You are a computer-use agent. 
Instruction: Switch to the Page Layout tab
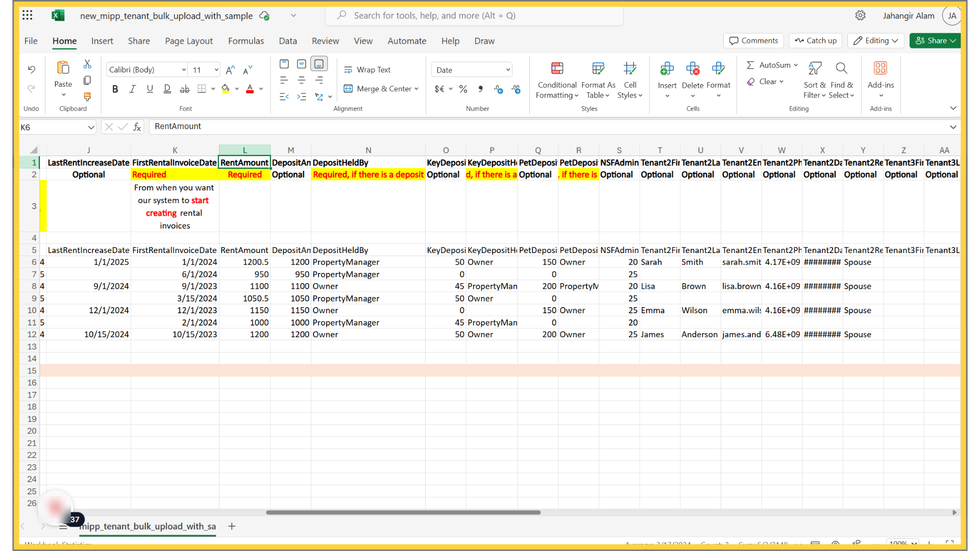tap(189, 41)
